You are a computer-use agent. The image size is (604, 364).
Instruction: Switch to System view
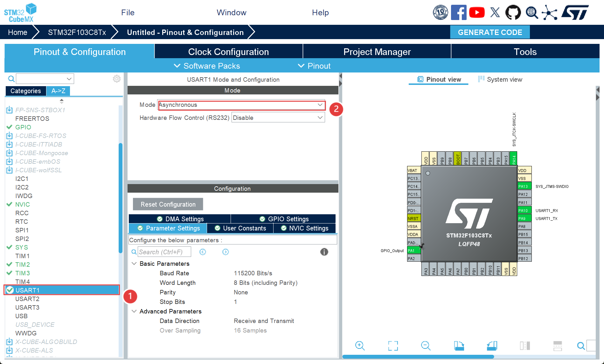pyautogui.click(x=500, y=79)
